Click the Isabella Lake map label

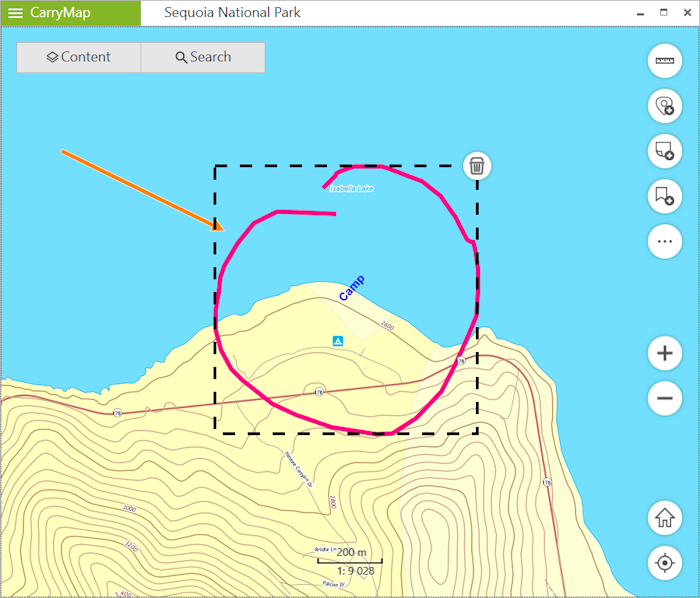[x=351, y=188]
